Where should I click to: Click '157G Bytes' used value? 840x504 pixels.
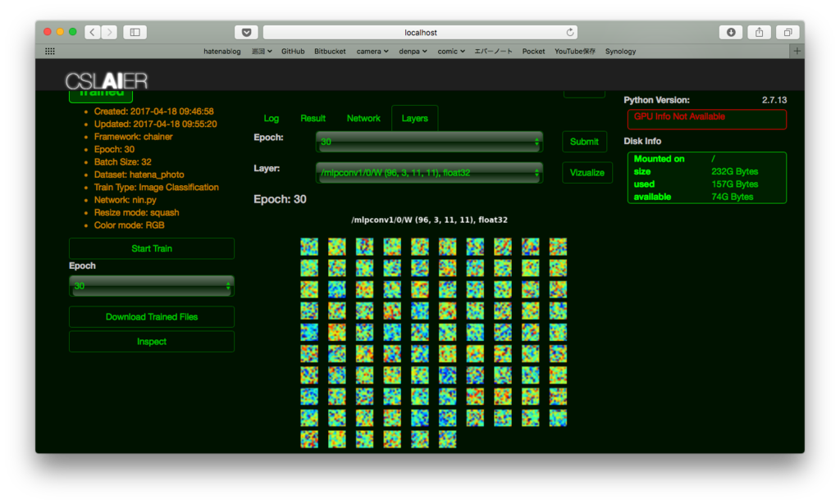pos(734,184)
